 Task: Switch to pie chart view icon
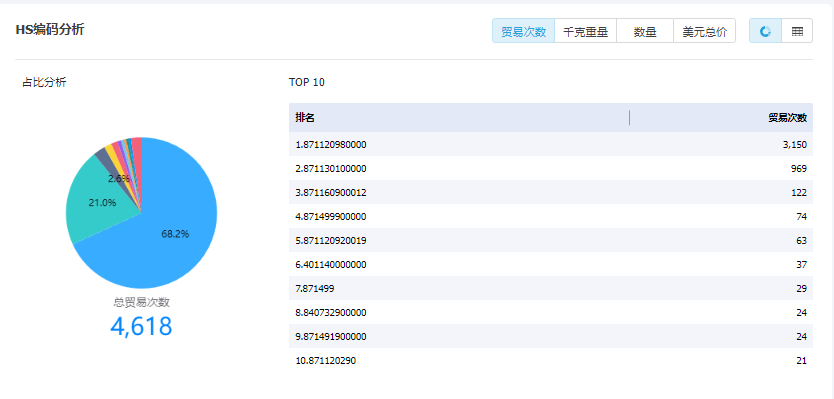[x=765, y=31]
